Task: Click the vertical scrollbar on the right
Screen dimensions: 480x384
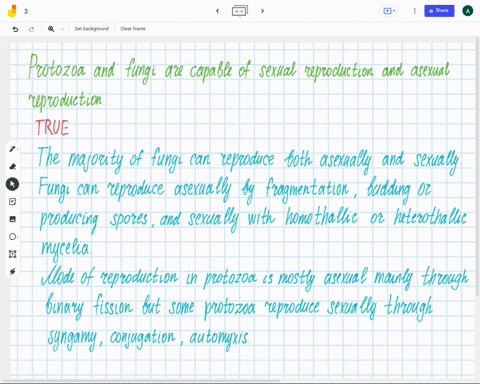Action: click(x=478, y=167)
